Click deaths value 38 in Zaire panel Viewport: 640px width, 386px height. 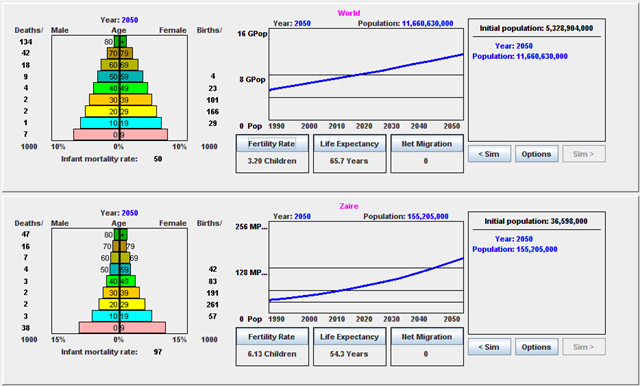tap(26, 328)
